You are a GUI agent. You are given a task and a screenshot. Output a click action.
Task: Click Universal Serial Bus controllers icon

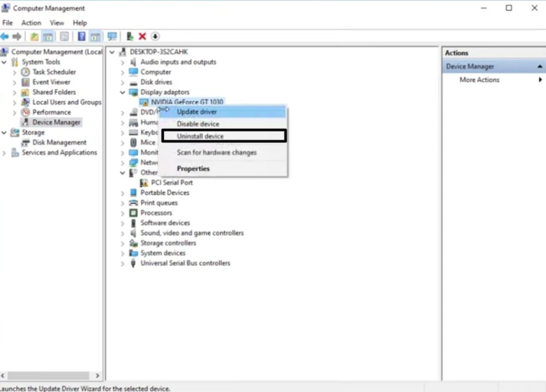pos(133,263)
